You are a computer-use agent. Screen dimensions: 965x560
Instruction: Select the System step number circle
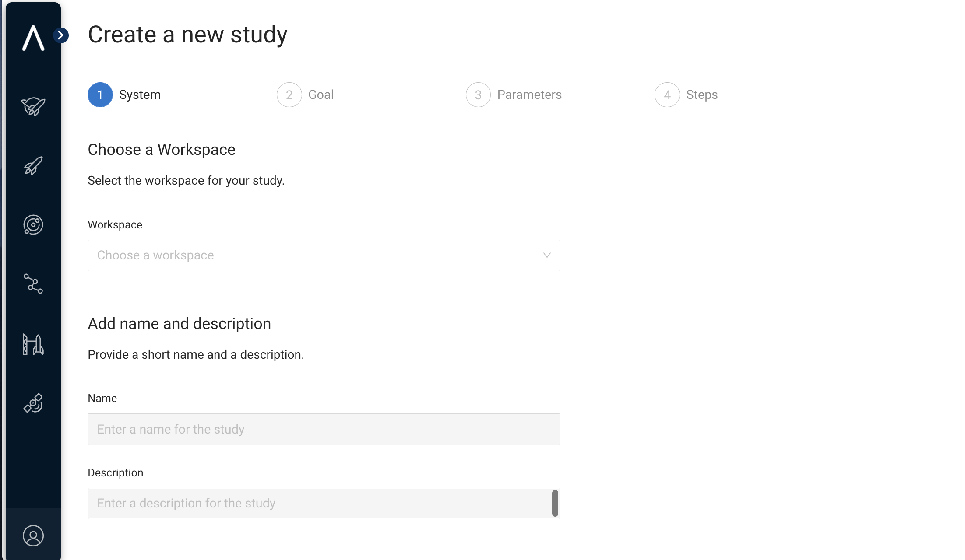click(x=100, y=95)
